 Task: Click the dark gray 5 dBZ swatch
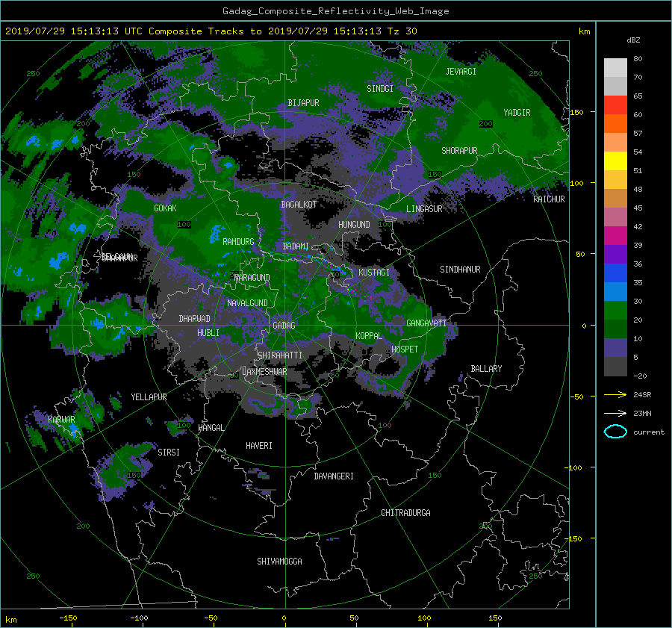(615, 366)
